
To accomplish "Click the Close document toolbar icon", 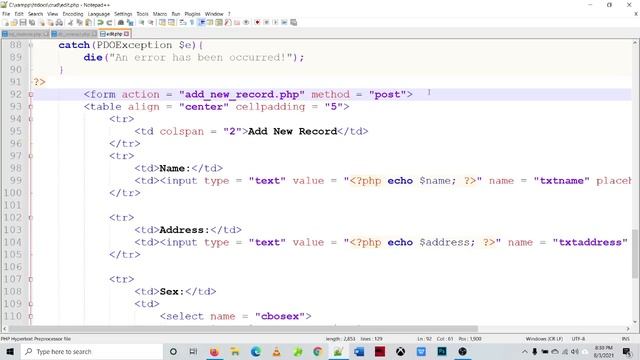I will [x=41, y=22].
